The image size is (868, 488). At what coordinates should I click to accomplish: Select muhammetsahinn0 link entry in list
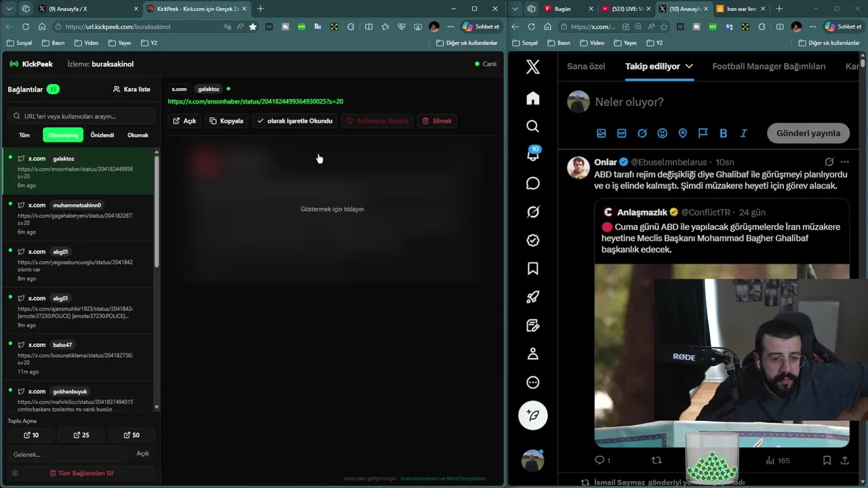point(78,218)
